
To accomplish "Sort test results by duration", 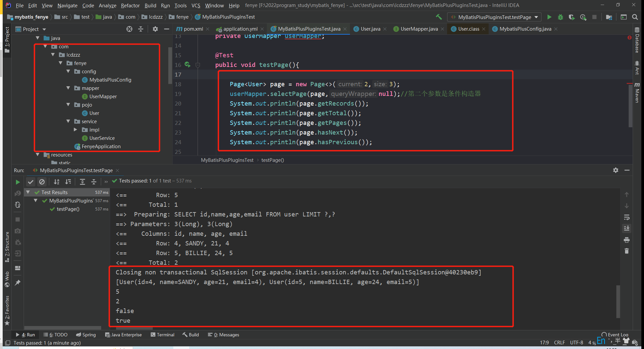I will coord(68,181).
